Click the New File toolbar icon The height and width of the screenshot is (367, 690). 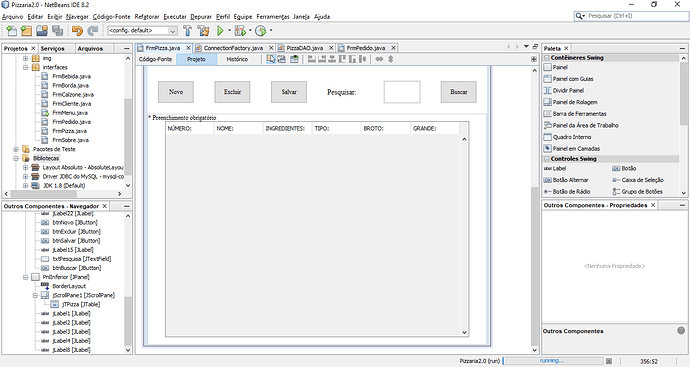pyautogui.click(x=11, y=30)
